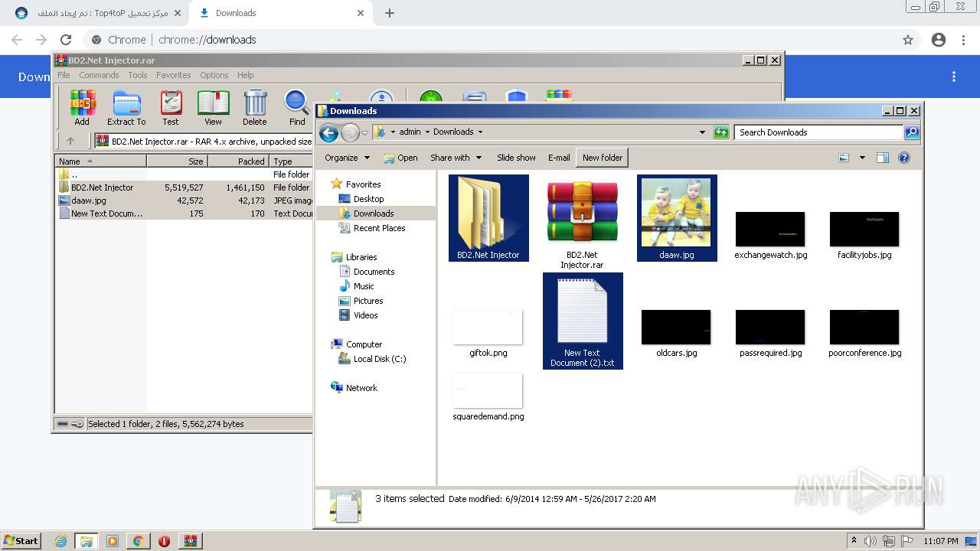Open the Share with dropdown
Viewport: 980px width, 551px height.
tap(456, 158)
